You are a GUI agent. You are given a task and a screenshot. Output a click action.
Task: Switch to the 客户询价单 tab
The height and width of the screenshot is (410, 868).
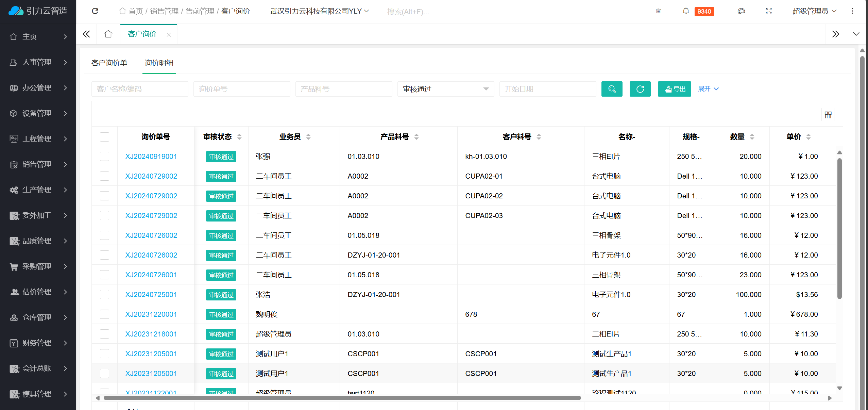coord(109,63)
